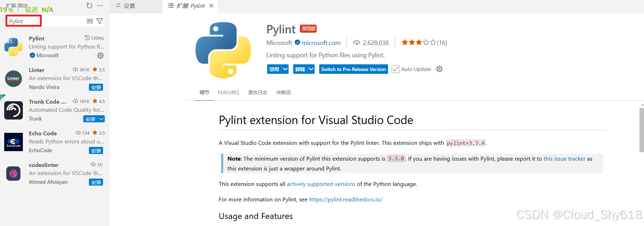Click the codeslinter pink logo icon
Viewport: 644px width, 226px height.
coord(13,173)
